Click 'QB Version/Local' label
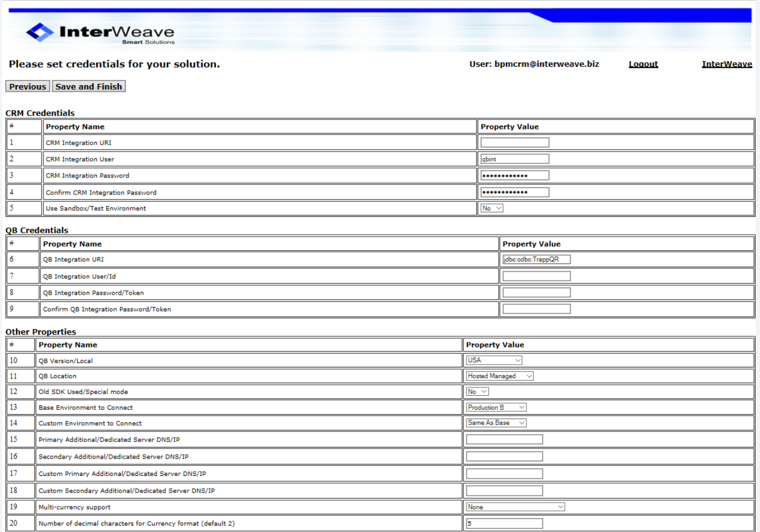This screenshot has height=532, width=760. click(x=66, y=361)
